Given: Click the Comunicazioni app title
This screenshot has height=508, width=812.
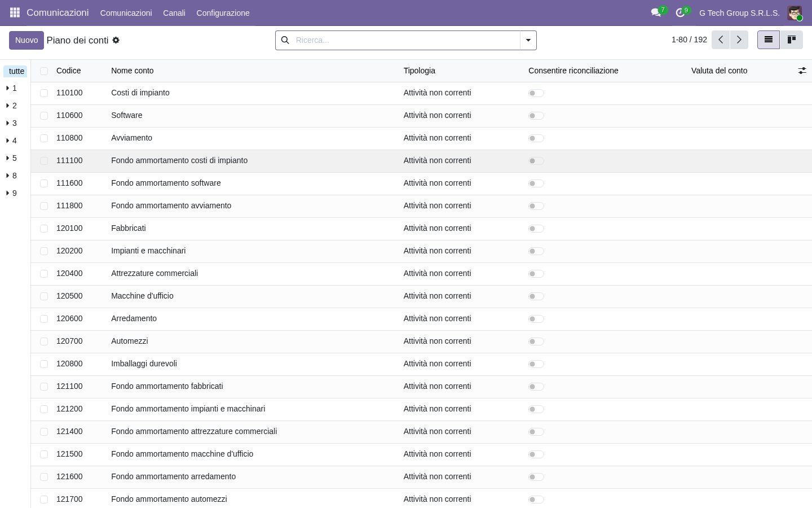Looking at the screenshot, I should (x=58, y=12).
